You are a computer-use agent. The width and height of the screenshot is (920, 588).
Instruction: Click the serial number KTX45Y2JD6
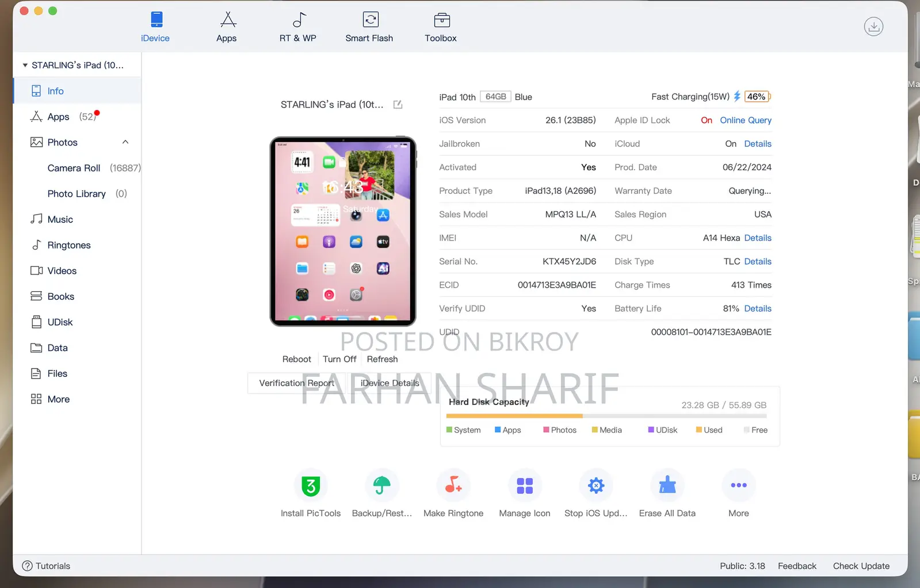pyautogui.click(x=570, y=262)
